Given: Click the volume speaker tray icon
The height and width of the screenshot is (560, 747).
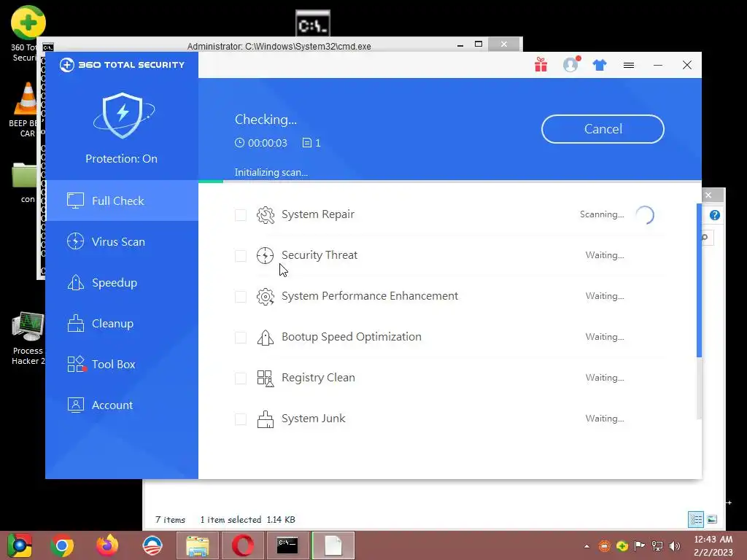Looking at the screenshot, I should point(675,546).
